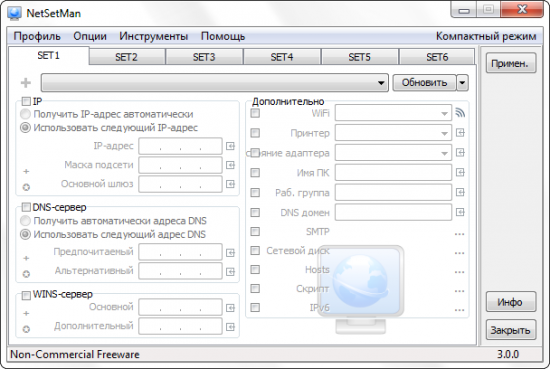
Task: Open the adapter state dropdown
Action: [393, 153]
